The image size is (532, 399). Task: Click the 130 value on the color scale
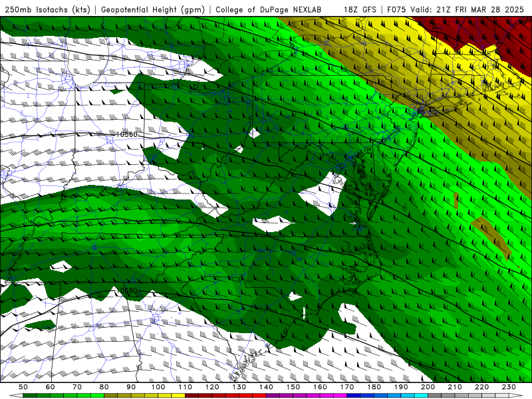(239, 387)
